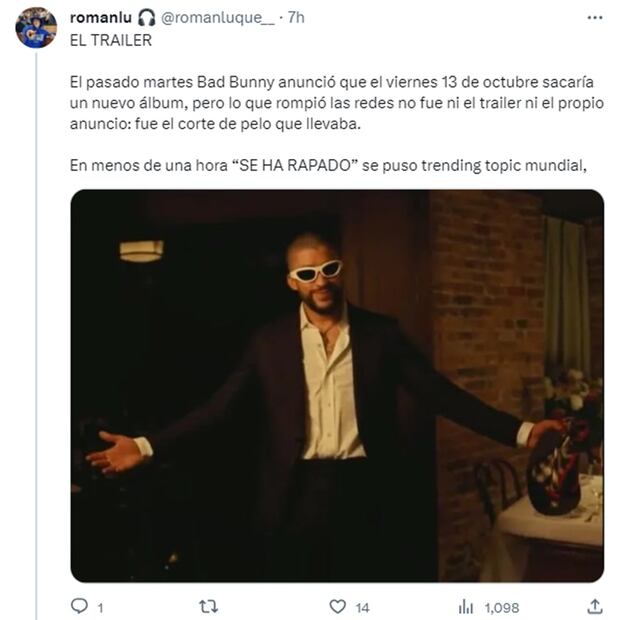Click the reply count number 1
This screenshot has height=620, width=622.
click(100, 607)
